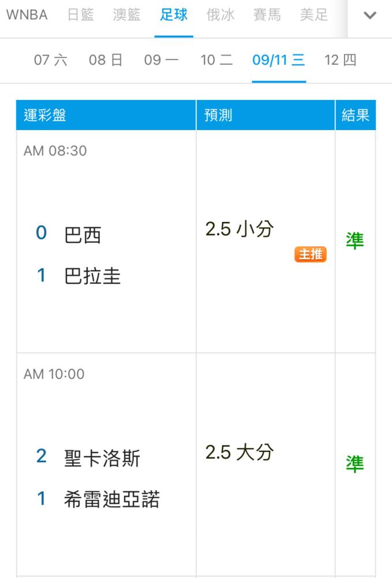Image resolution: width=392 pixels, height=578 pixels.
Task: Switch to the 日籃 tab
Action: [x=81, y=15]
